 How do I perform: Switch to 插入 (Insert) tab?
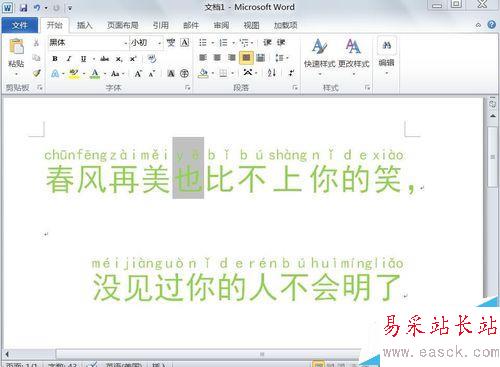point(84,25)
